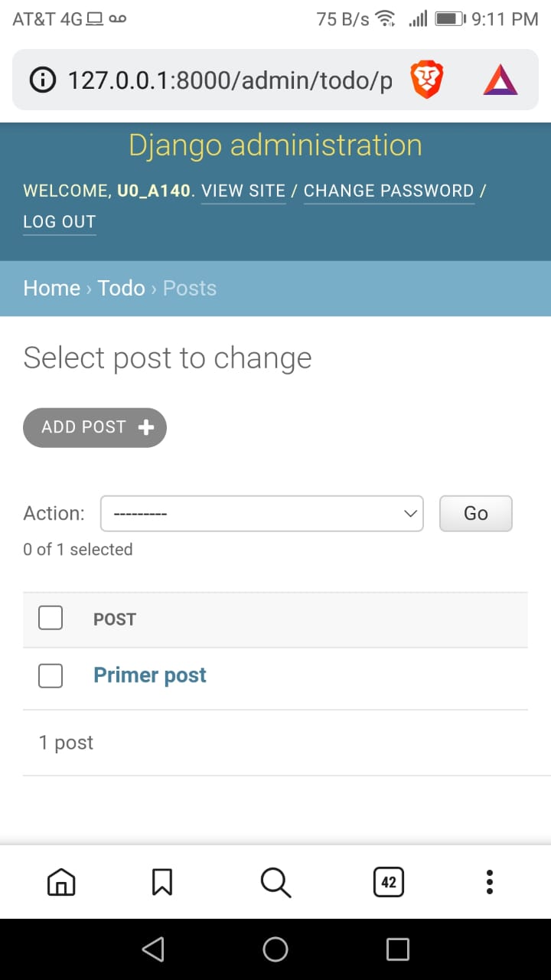Viewport: 551px width, 980px height.
Task: Click the LOG OUT link
Action: pyautogui.click(x=60, y=222)
